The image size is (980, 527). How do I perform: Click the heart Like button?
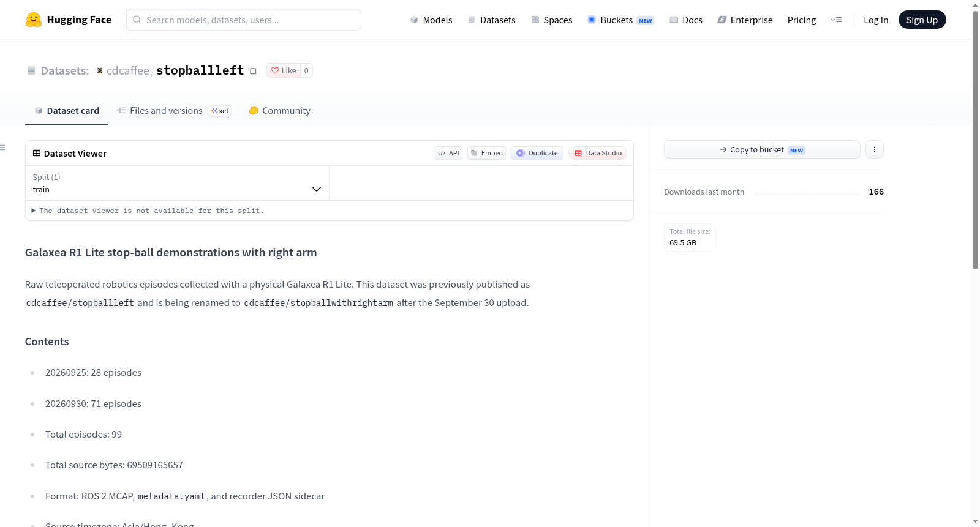pyautogui.click(x=284, y=70)
